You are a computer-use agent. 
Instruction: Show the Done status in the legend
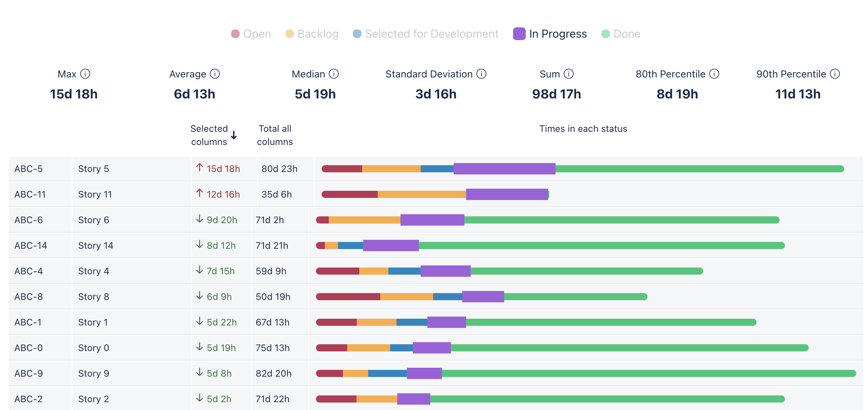coord(621,34)
